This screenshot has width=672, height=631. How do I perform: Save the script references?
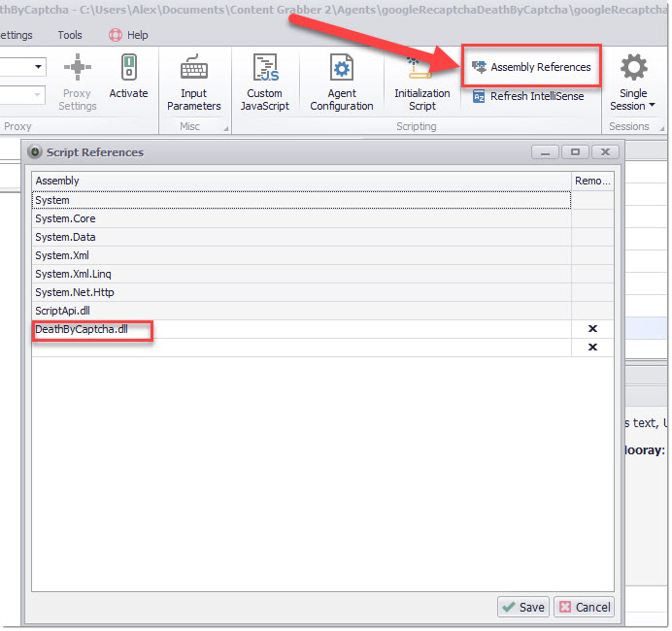522,607
